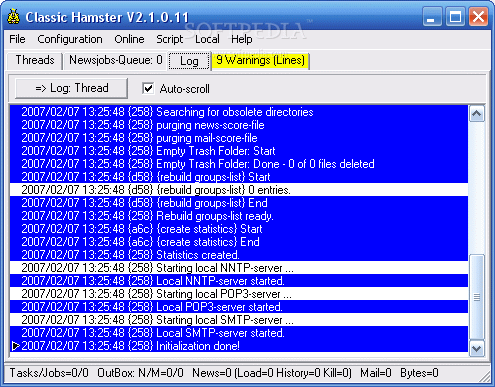495x387 pixels.
Task: Open the Help menu
Action: [242, 39]
